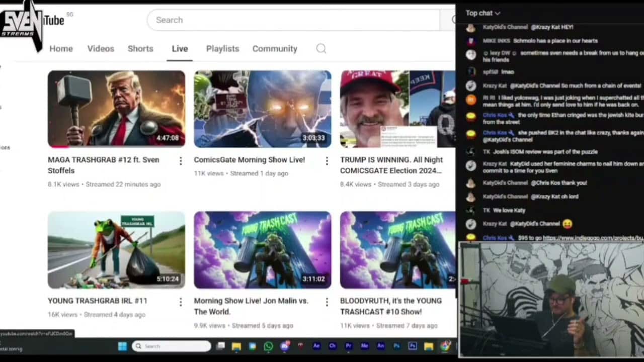Open options menu for ComicsGate Morning Show video

(x=327, y=161)
